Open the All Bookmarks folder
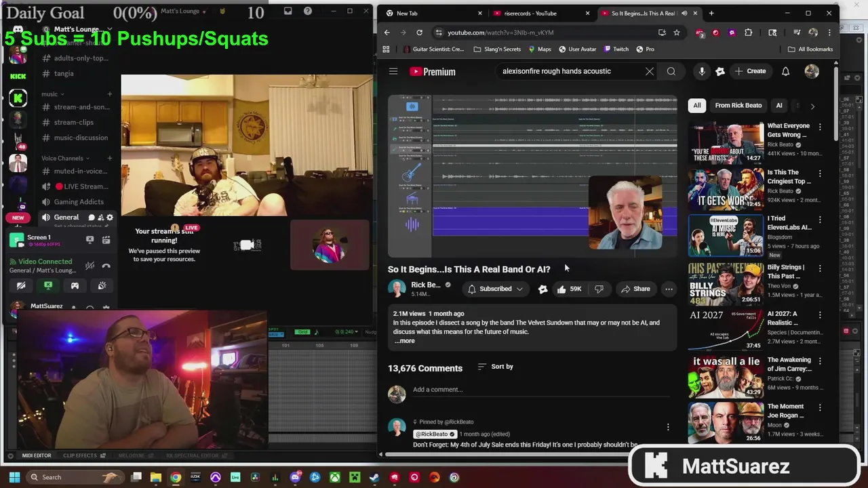 [x=810, y=49]
